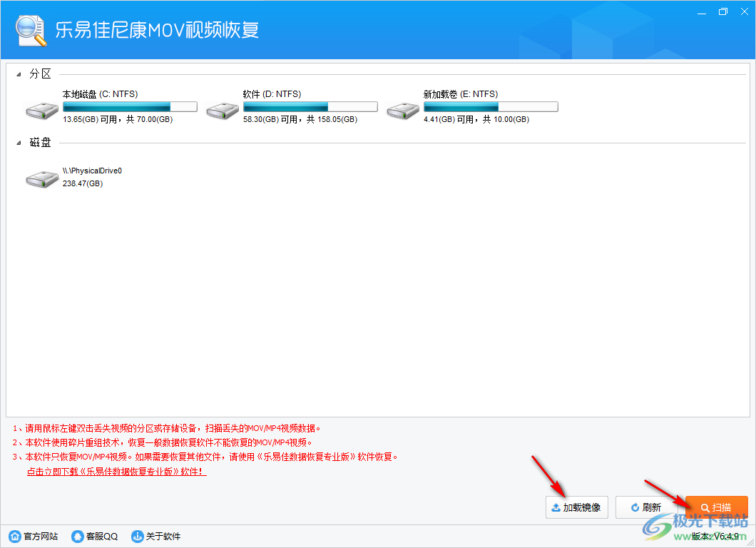Image resolution: width=756 pixels, height=548 pixels.
Task: Click the 238.47(GB) disk size text
Action: pos(83,183)
